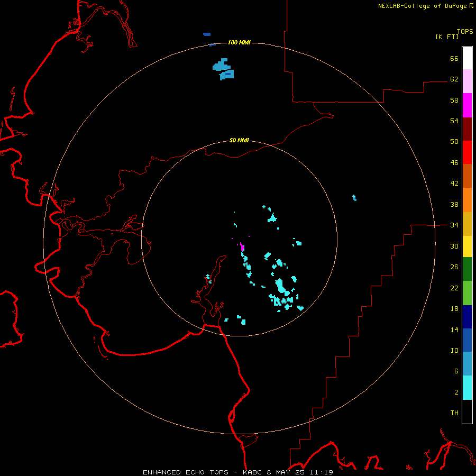The width and height of the screenshot is (476, 476).
Task: Select legend value 38
Action: (454, 204)
